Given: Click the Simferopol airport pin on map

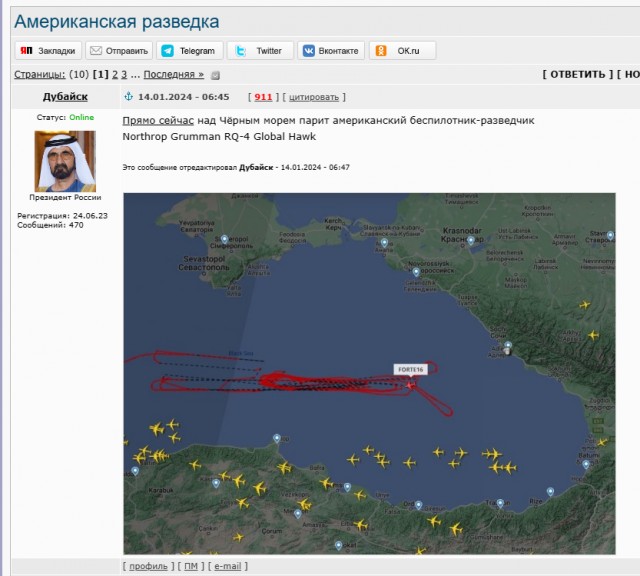Looking at the screenshot, I should [x=224, y=239].
